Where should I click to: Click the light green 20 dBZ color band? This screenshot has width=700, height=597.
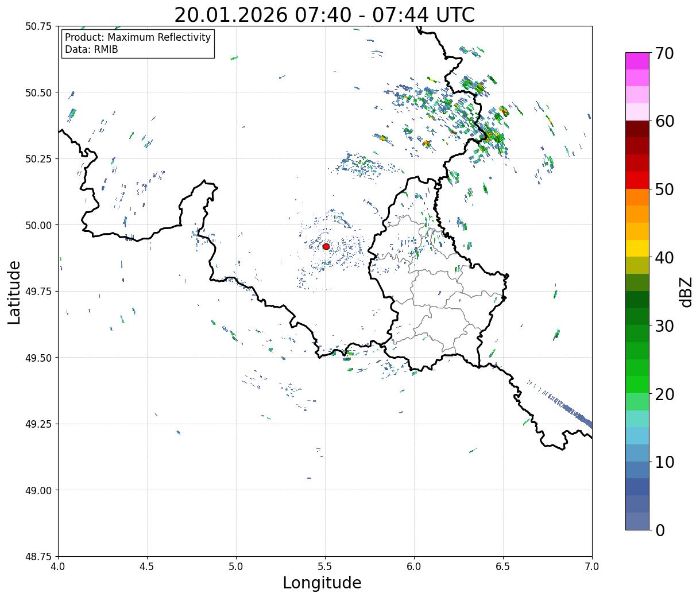click(x=637, y=401)
